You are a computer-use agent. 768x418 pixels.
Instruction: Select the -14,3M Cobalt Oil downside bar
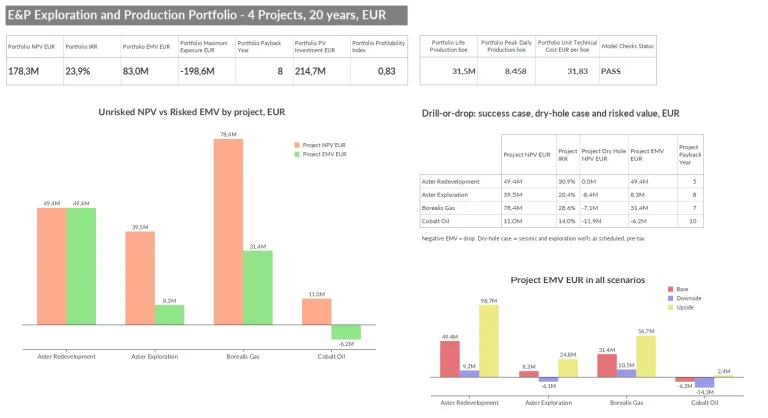click(x=704, y=383)
